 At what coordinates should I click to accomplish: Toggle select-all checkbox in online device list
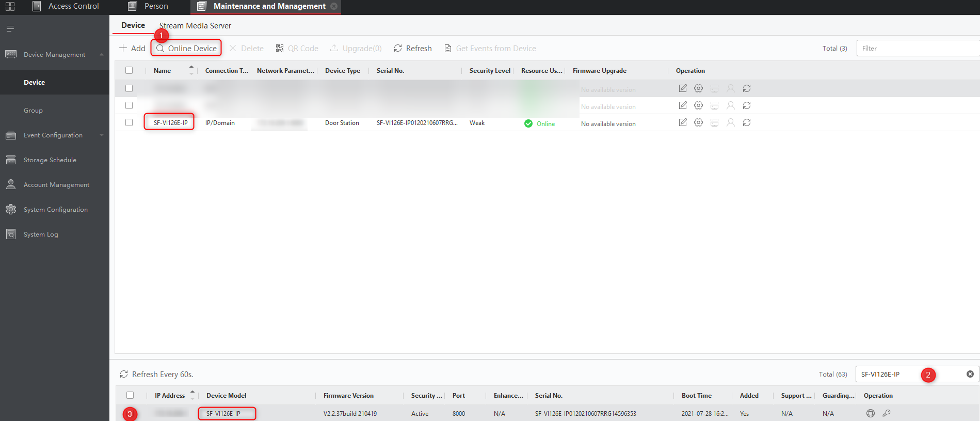coord(130,395)
